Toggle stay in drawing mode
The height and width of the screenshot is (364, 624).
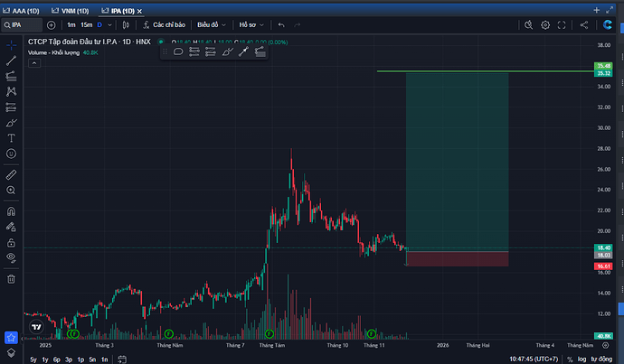(x=11, y=227)
